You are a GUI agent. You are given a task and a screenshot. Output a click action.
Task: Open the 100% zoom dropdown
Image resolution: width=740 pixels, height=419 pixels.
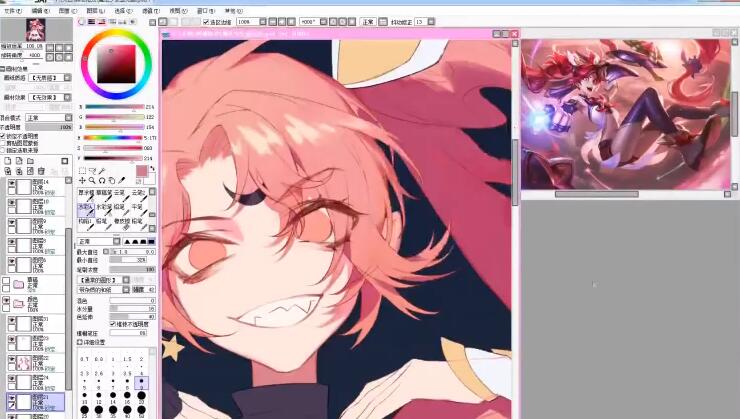[263, 22]
